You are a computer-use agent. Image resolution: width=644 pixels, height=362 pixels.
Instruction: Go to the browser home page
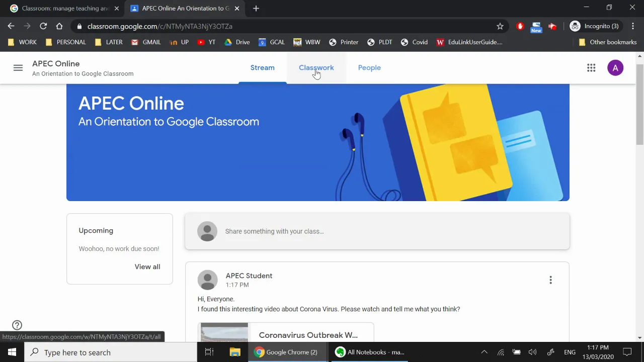click(59, 26)
